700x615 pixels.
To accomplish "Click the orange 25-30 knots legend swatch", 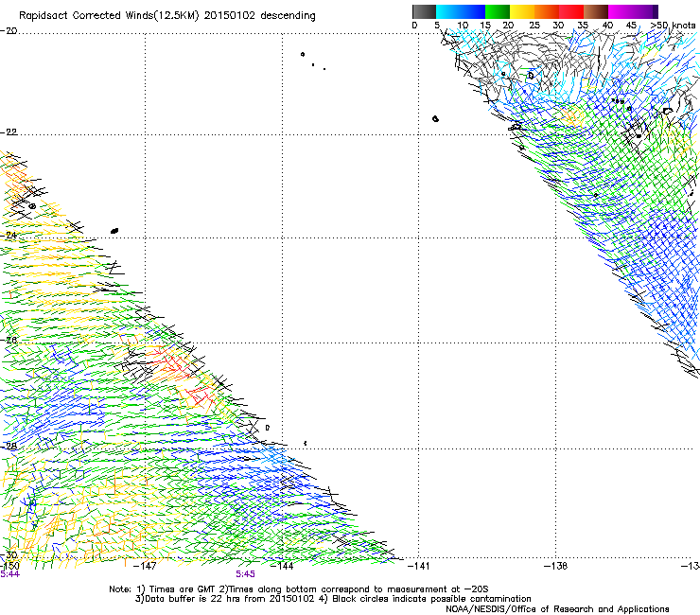I will 547,11.
